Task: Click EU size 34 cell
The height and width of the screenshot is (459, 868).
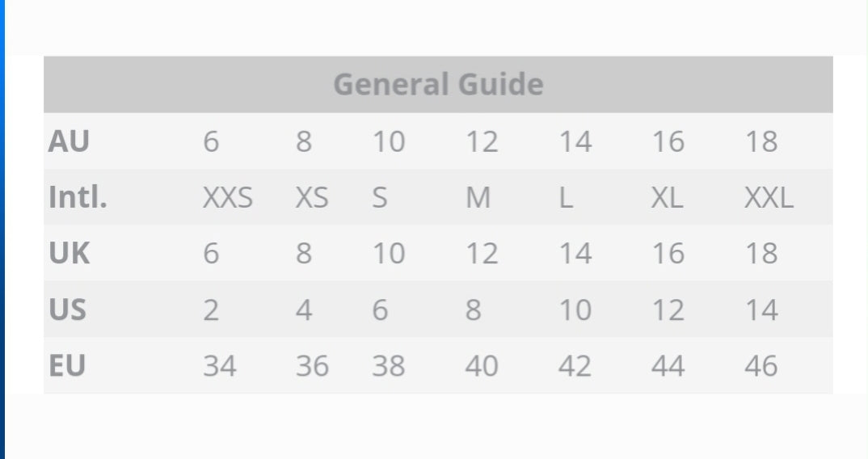Action: coord(219,366)
